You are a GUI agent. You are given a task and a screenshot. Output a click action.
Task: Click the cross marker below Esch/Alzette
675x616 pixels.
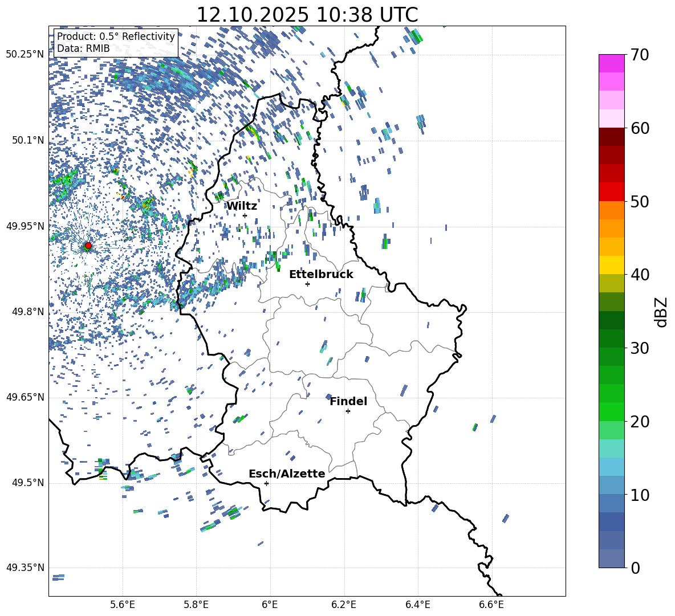(x=266, y=483)
